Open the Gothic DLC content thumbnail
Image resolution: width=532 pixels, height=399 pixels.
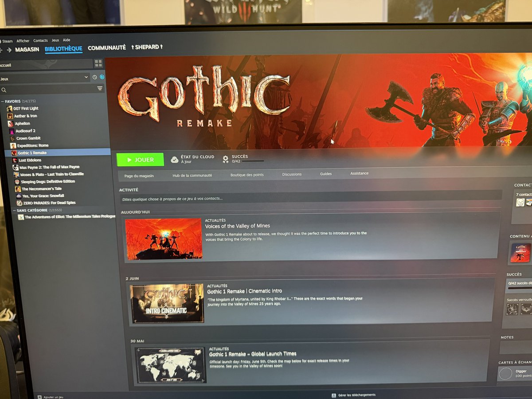[520, 253]
